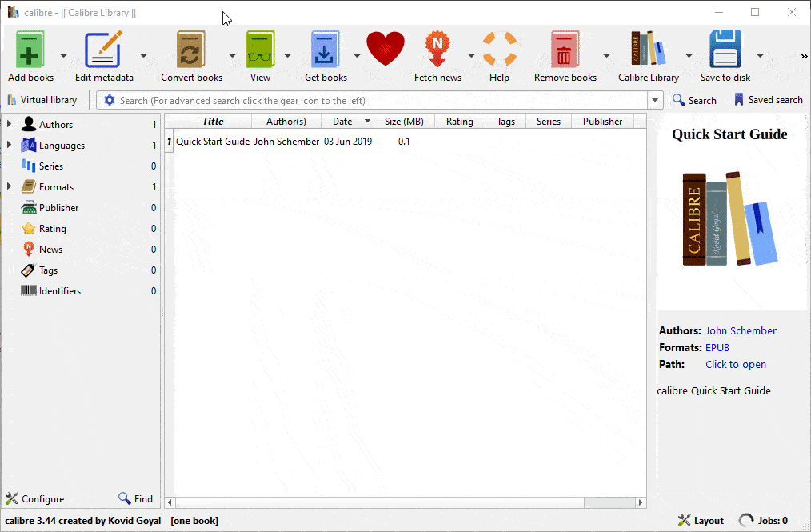Expand Add books dropdown arrow
Viewport: 811px width, 532px height.
(x=64, y=55)
